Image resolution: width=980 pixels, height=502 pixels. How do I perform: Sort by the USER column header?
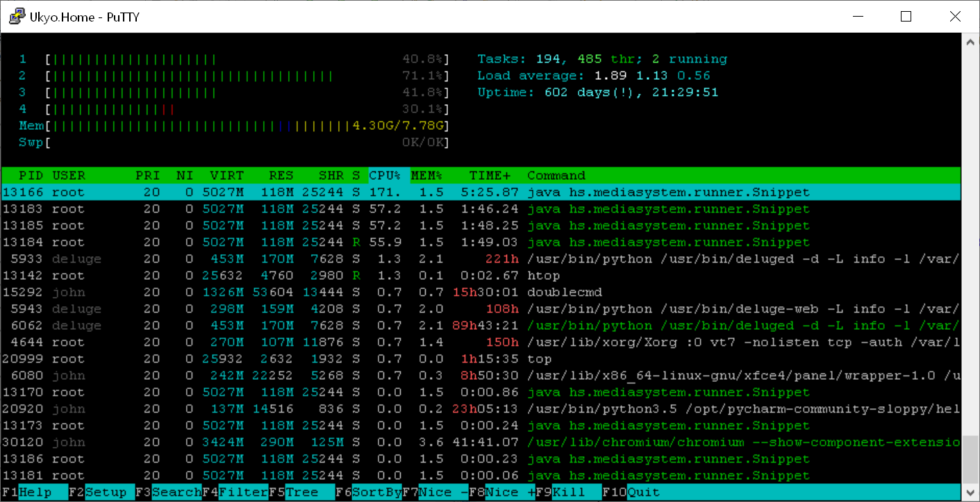(x=69, y=176)
